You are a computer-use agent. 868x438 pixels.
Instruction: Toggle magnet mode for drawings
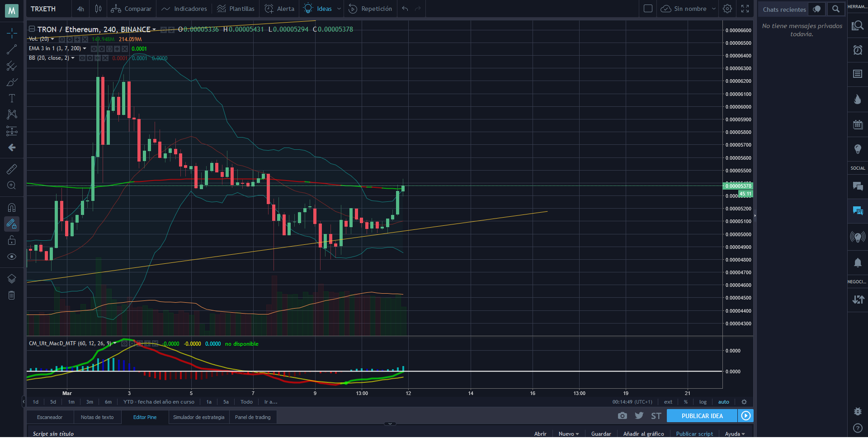(12, 208)
